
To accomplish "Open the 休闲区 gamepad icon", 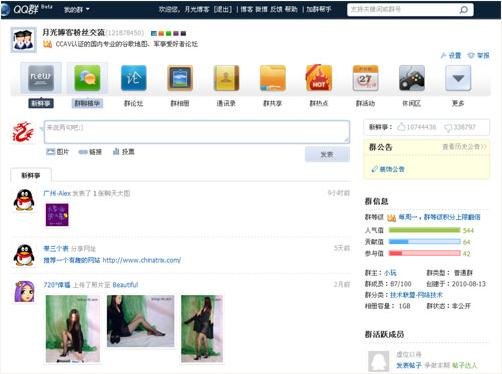I will [x=412, y=79].
